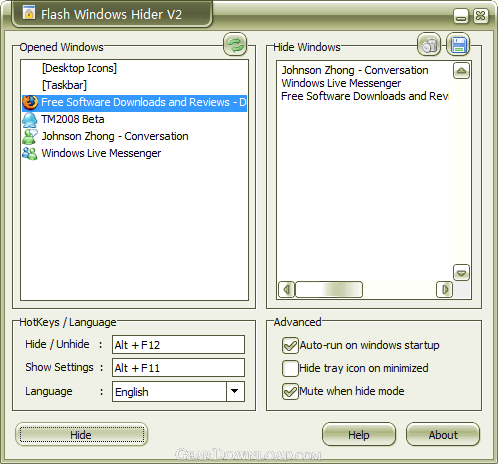Click the trash icon above Hide Windows
This screenshot has height=464, width=498.
tap(429, 44)
